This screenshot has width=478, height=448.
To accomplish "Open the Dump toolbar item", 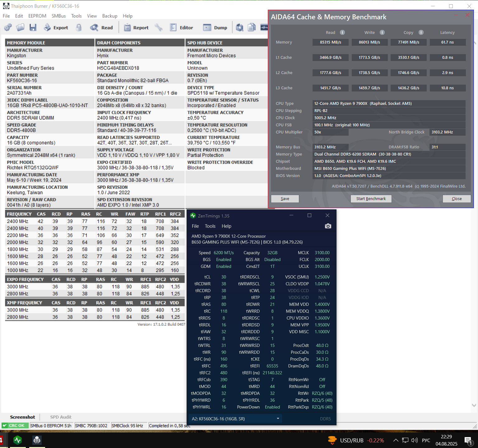I will point(215,27).
